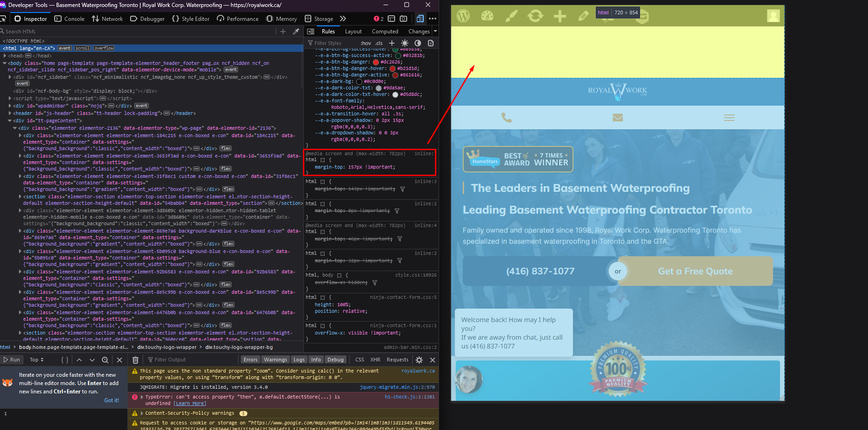This screenshot has width=868, height=430.
Task: Toggle CSS console filter
Action: coord(359,360)
